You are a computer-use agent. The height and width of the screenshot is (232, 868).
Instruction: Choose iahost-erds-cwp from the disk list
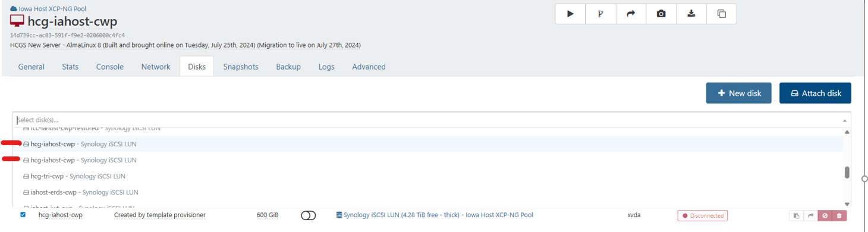click(x=80, y=192)
